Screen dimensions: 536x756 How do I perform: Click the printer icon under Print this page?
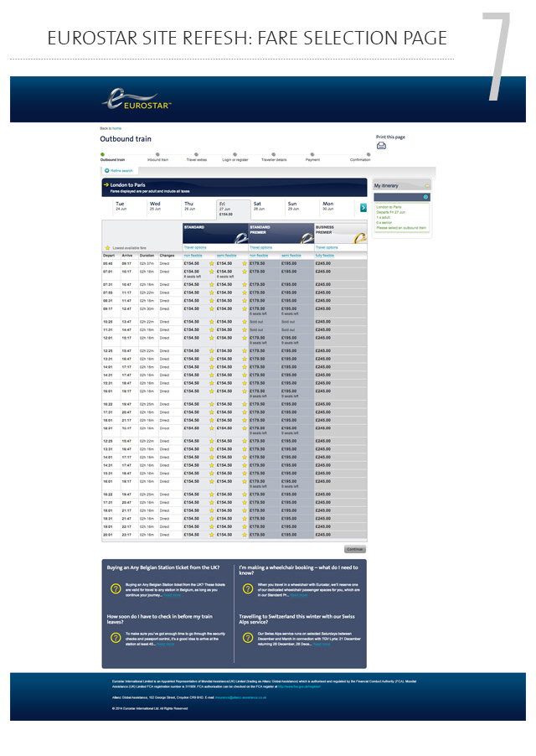click(x=381, y=146)
